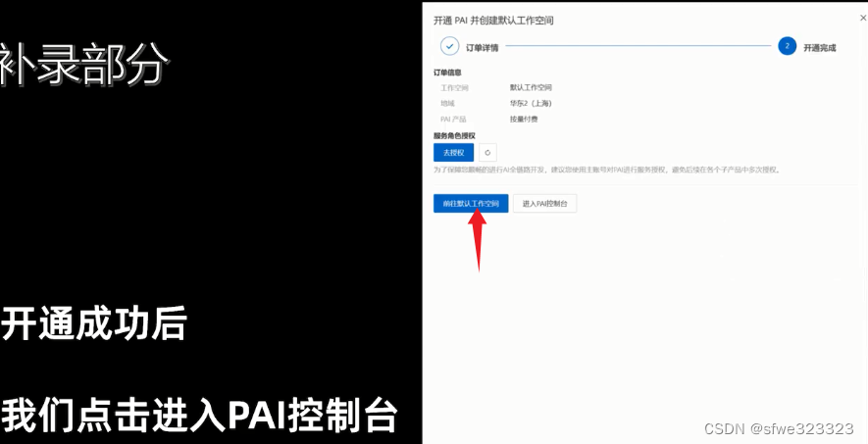Close the 开通 PAI dialog with the X
The height and width of the screenshot is (444, 868).
pos(862,19)
